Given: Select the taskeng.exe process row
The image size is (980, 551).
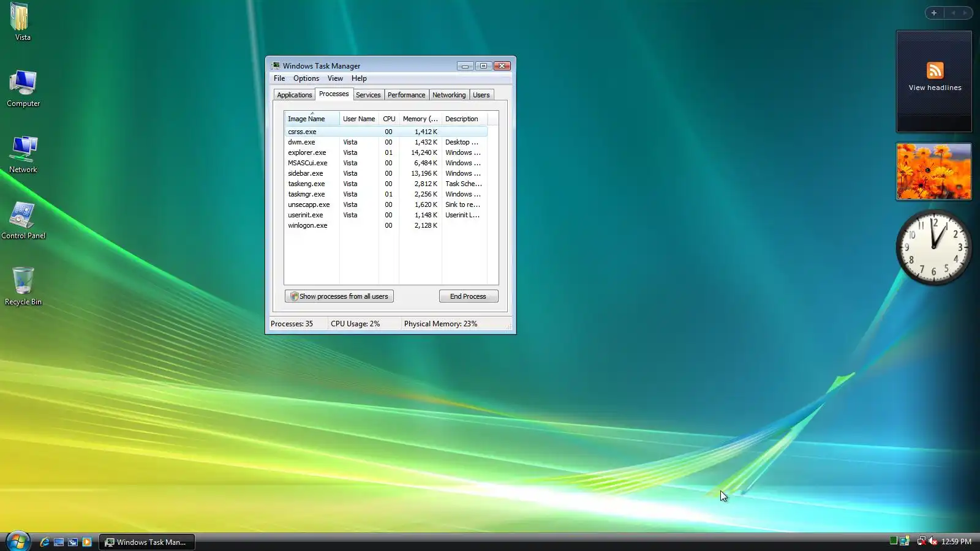Looking at the screenshot, I should click(x=386, y=184).
